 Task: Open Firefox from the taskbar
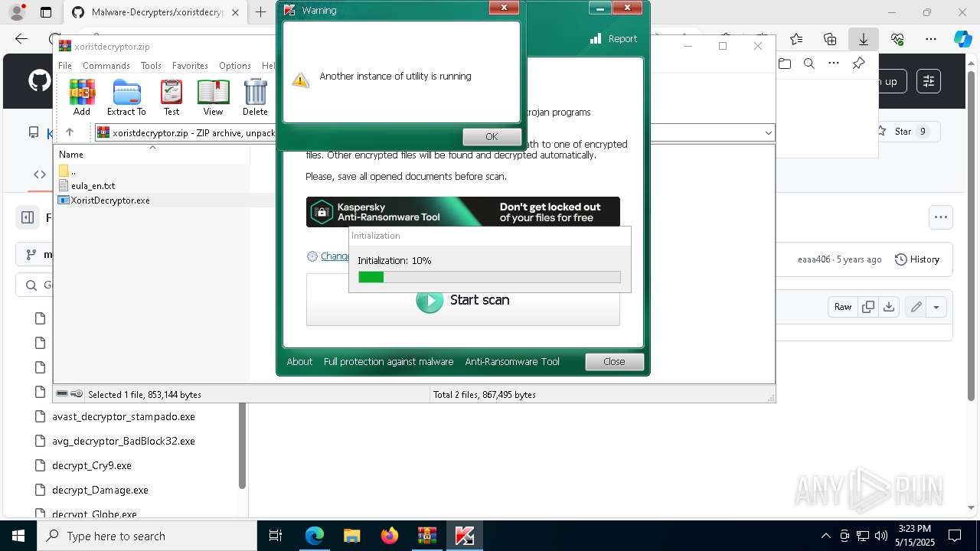(390, 536)
